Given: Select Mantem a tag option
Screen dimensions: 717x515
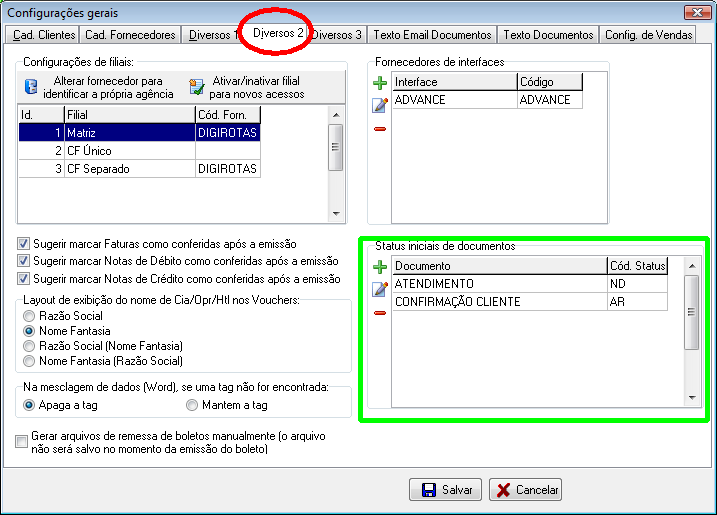Looking at the screenshot, I should click(192, 405).
